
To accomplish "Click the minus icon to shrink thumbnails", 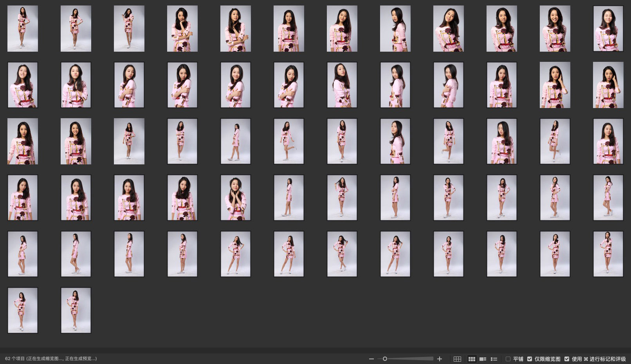I will click(x=371, y=359).
